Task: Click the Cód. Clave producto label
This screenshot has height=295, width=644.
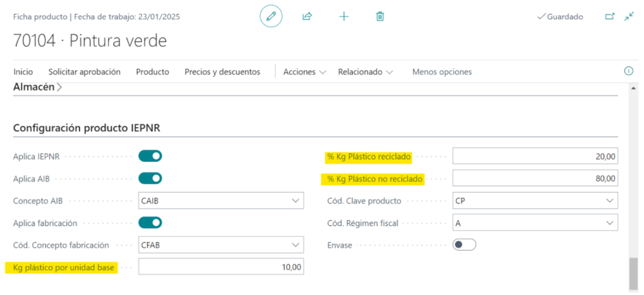Action: coord(364,201)
